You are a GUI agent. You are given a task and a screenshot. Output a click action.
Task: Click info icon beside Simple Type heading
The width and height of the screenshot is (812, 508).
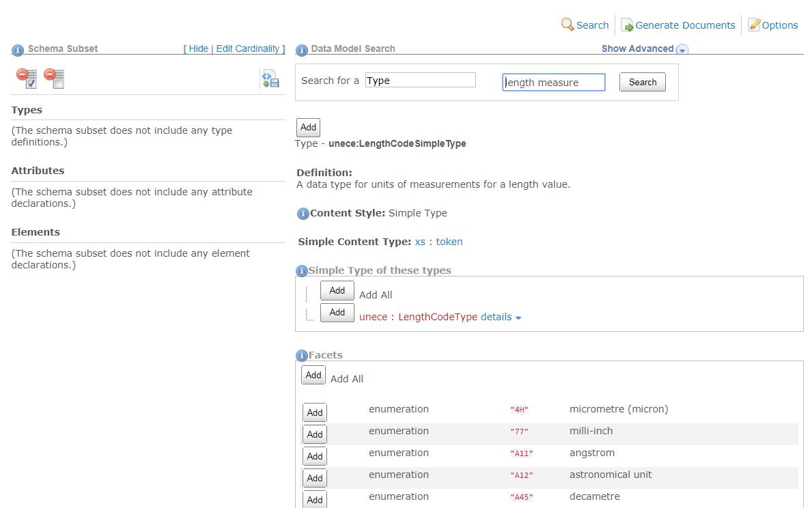point(301,271)
